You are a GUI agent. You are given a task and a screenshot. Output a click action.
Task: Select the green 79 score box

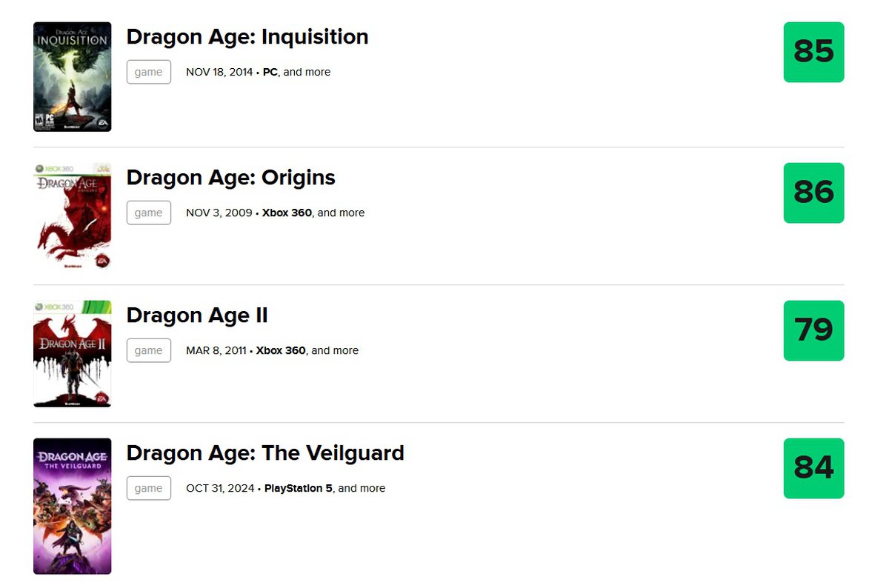coord(813,330)
